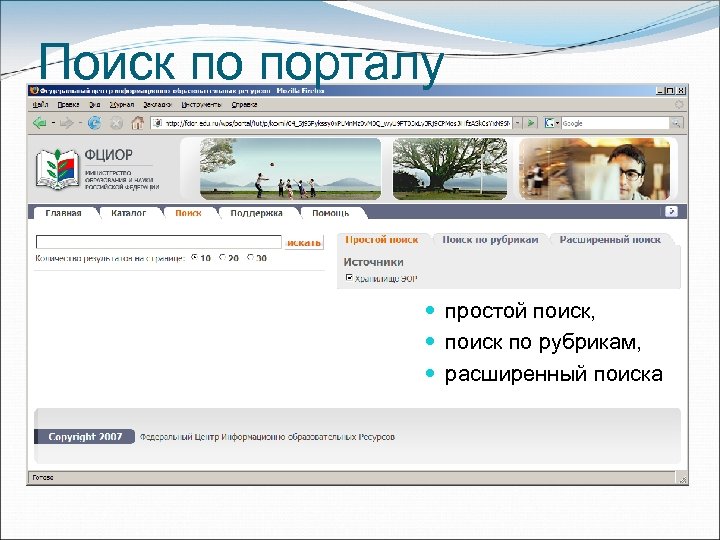The height and width of the screenshot is (540, 720).
Task: Open the Журнал menu
Action: (122, 105)
